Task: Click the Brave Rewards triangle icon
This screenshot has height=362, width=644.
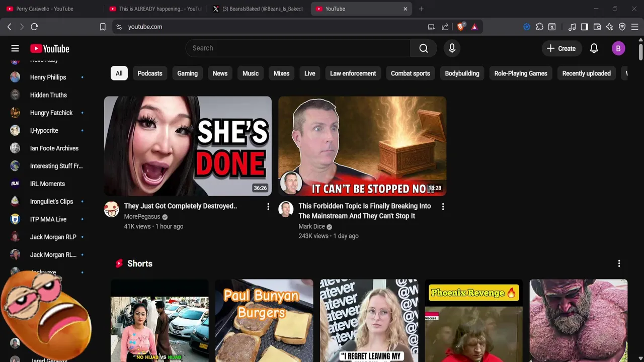Action: coord(474,27)
